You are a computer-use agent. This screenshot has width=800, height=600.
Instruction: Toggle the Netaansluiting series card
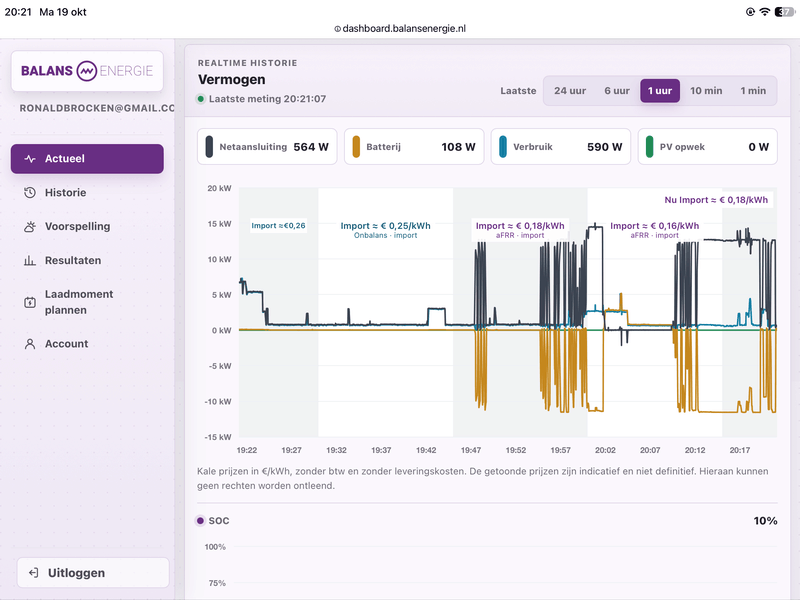click(267, 147)
